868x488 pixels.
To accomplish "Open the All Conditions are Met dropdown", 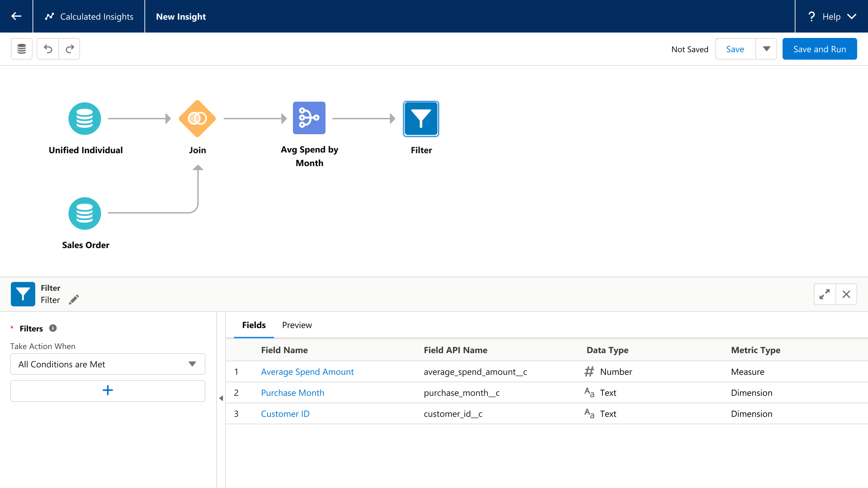I will [x=107, y=364].
